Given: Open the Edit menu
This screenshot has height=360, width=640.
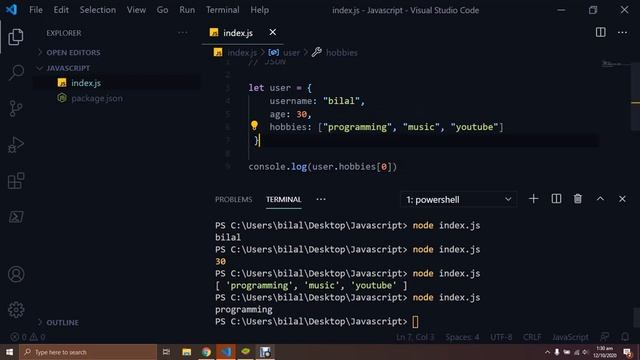Looking at the screenshot, I should pyautogui.click(x=61, y=10).
